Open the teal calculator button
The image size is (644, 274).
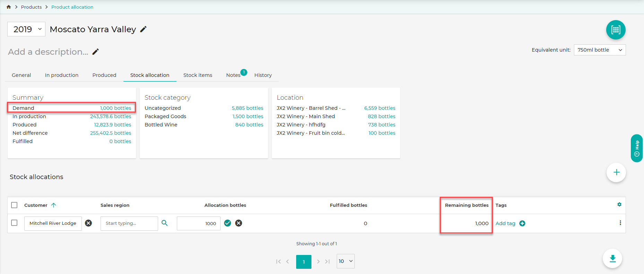point(616,30)
